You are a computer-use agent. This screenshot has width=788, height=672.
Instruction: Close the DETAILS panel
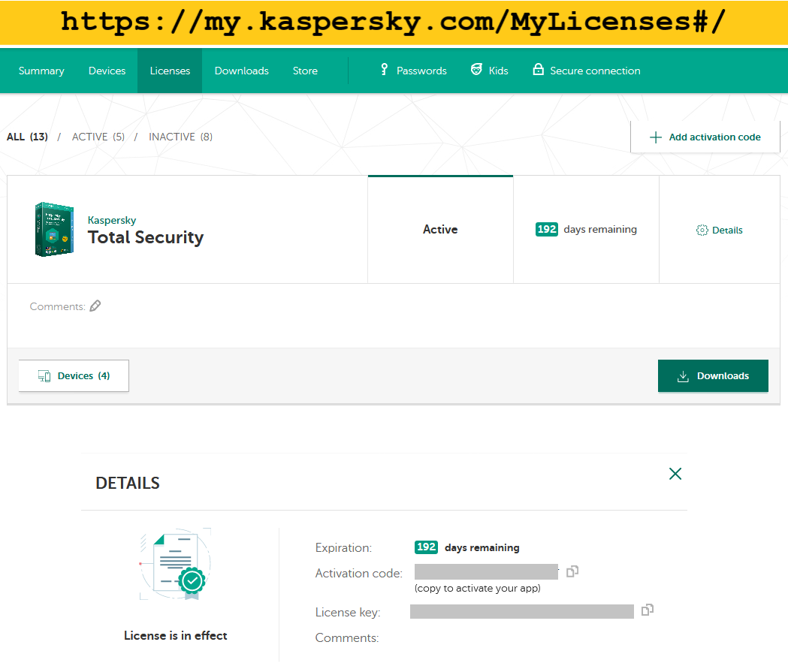pyautogui.click(x=675, y=474)
